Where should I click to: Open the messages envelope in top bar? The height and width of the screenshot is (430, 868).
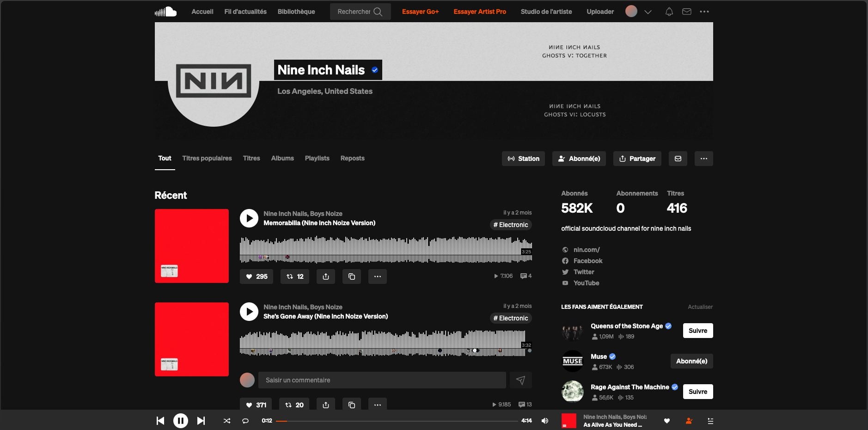click(687, 12)
